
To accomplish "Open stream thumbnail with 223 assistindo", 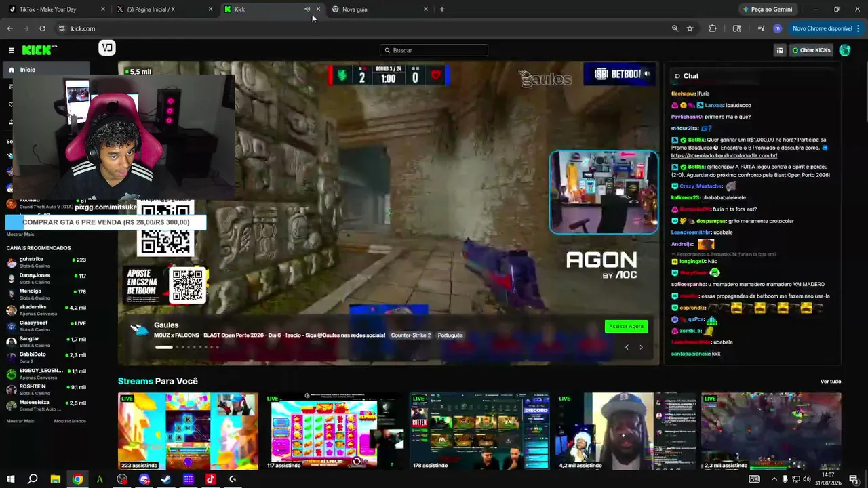I will [x=188, y=432].
